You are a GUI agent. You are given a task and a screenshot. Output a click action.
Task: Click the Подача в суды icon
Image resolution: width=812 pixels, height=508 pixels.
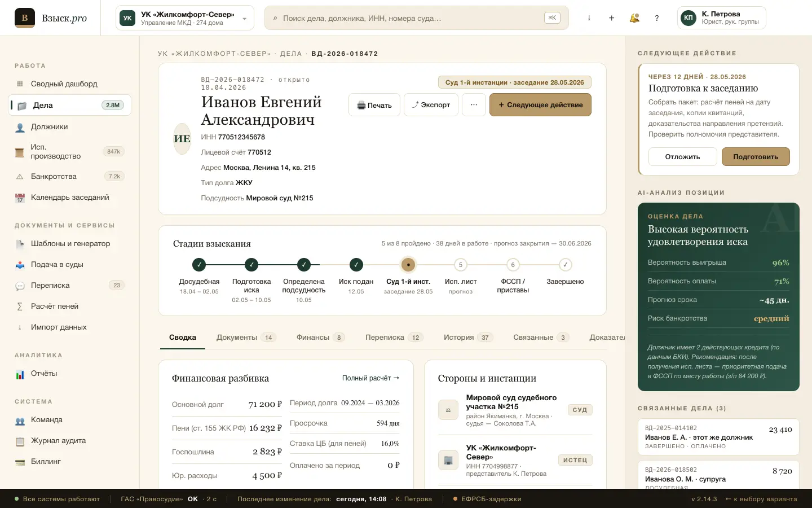point(20,265)
